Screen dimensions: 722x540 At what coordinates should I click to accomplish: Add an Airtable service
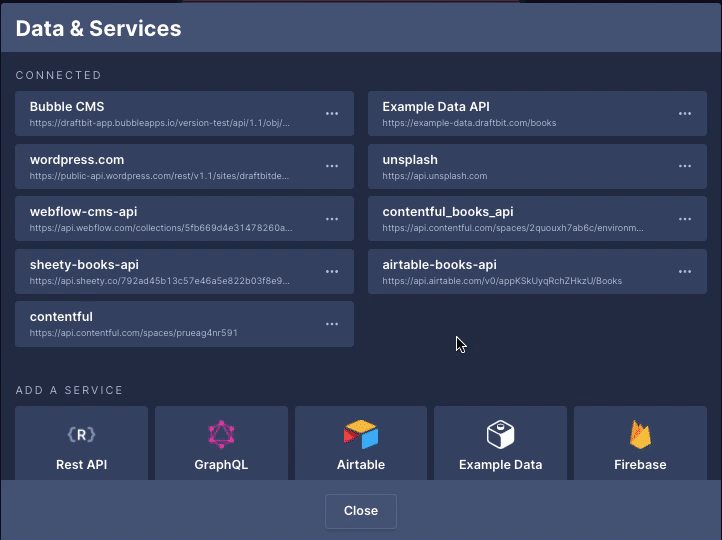[361, 443]
